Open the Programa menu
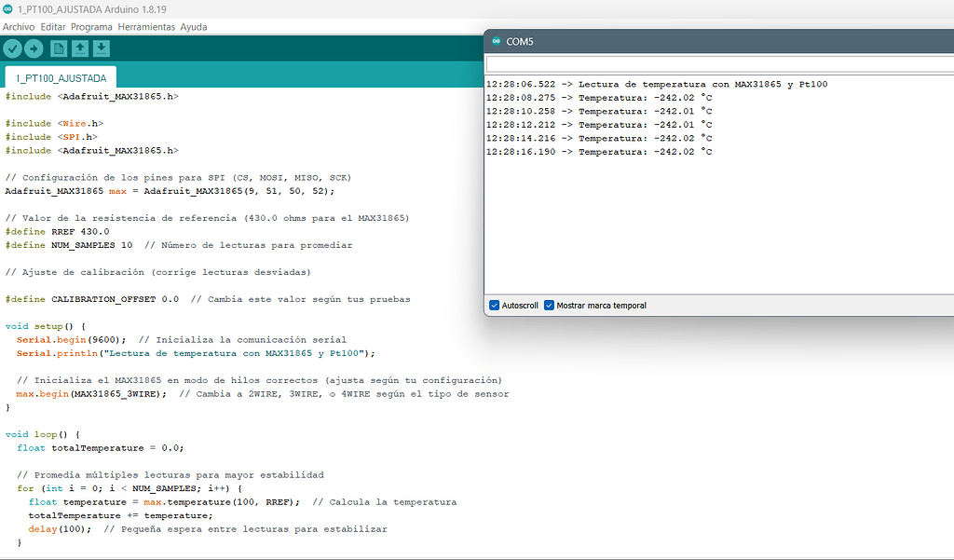954x560 pixels. [x=90, y=27]
